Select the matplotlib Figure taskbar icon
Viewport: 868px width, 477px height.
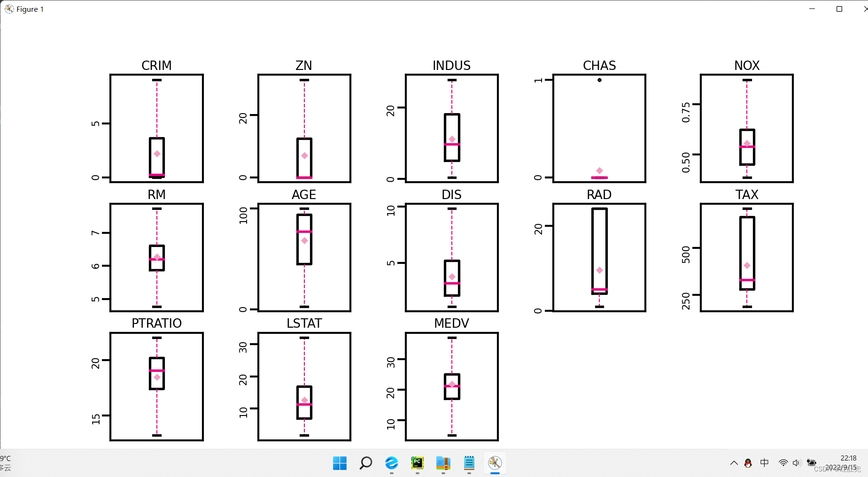[x=495, y=463]
